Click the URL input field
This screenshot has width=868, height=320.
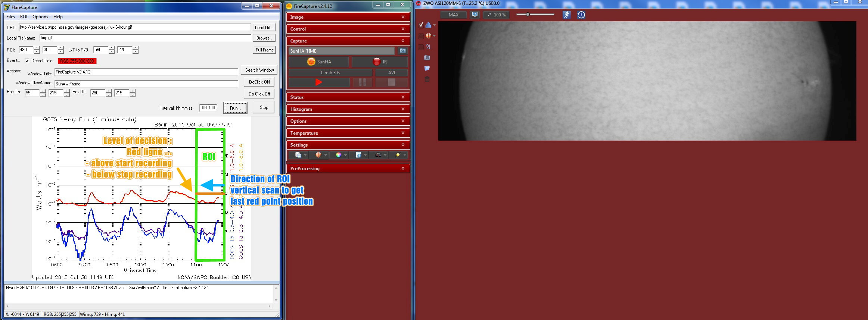pos(134,27)
